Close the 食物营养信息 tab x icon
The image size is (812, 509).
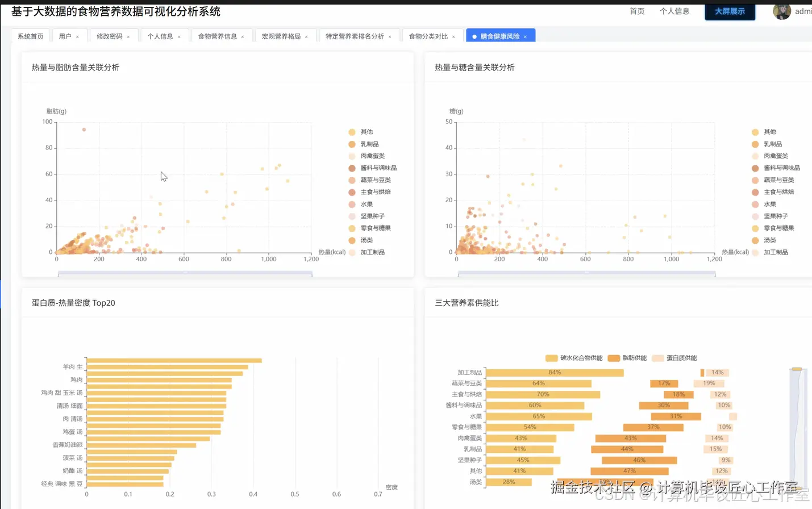click(x=243, y=37)
